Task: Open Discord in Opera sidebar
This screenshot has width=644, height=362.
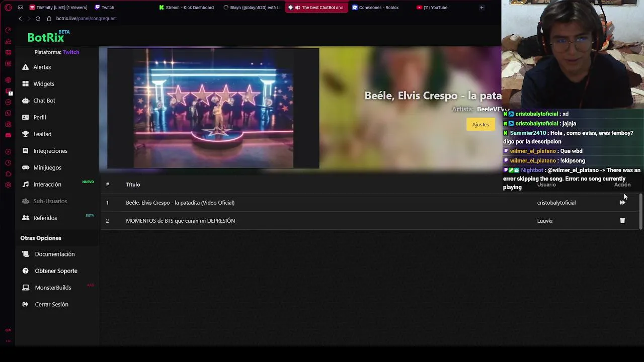Action: (8, 135)
